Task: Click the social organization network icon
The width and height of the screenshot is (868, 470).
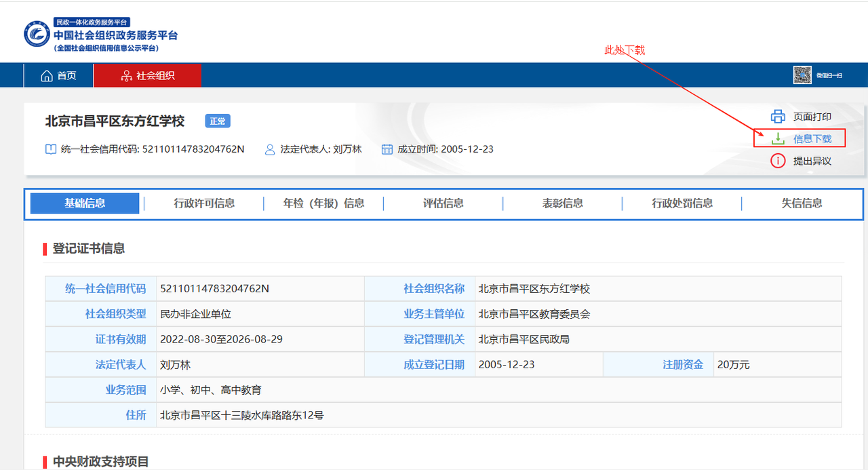Action: [126, 76]
